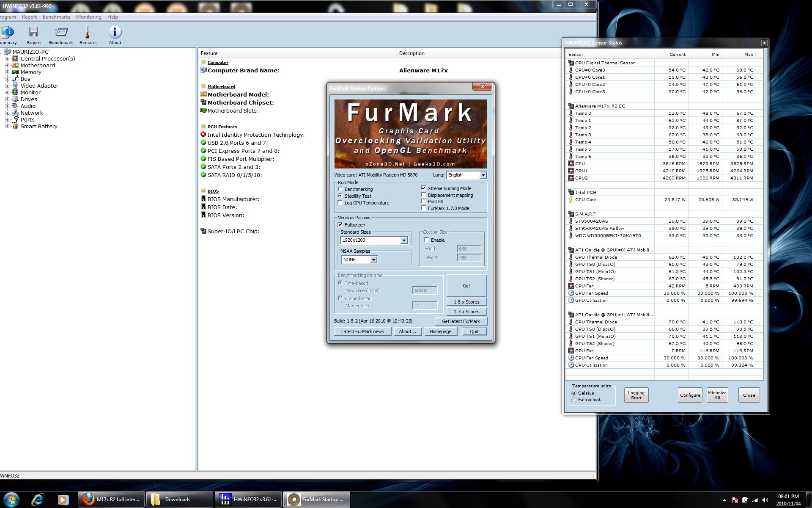Expand the Network tree node
Screen dimensions: 812x508
(x=7, y=113)
